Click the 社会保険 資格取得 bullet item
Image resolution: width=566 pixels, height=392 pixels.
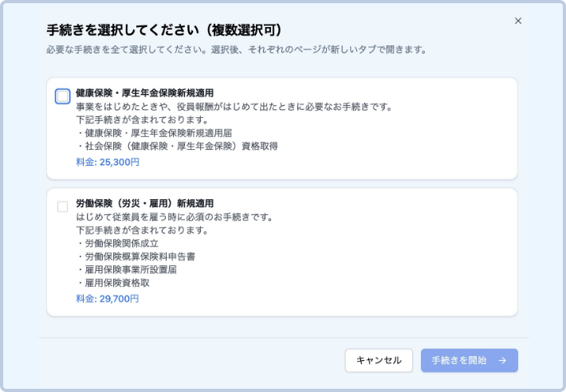(x=177, y=147)
